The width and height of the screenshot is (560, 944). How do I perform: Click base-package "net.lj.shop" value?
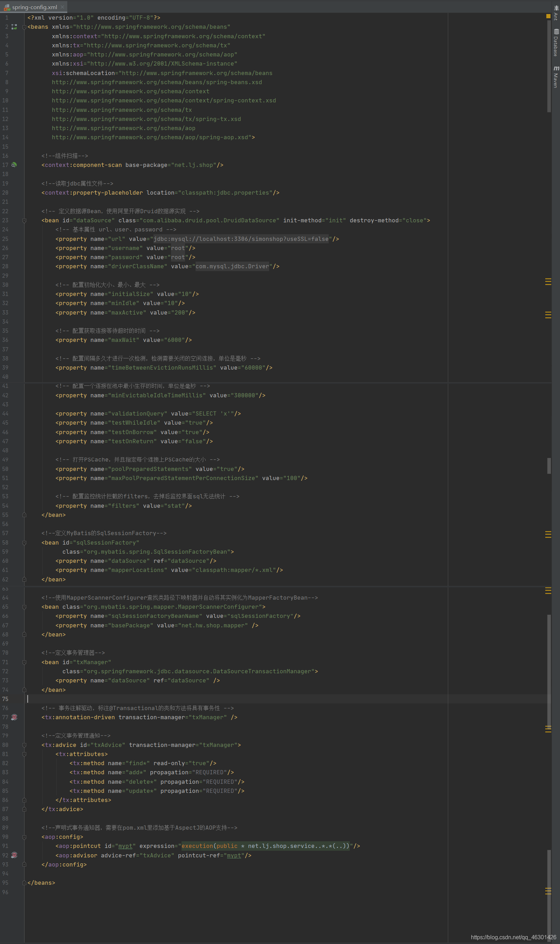(x=193, y=166)
